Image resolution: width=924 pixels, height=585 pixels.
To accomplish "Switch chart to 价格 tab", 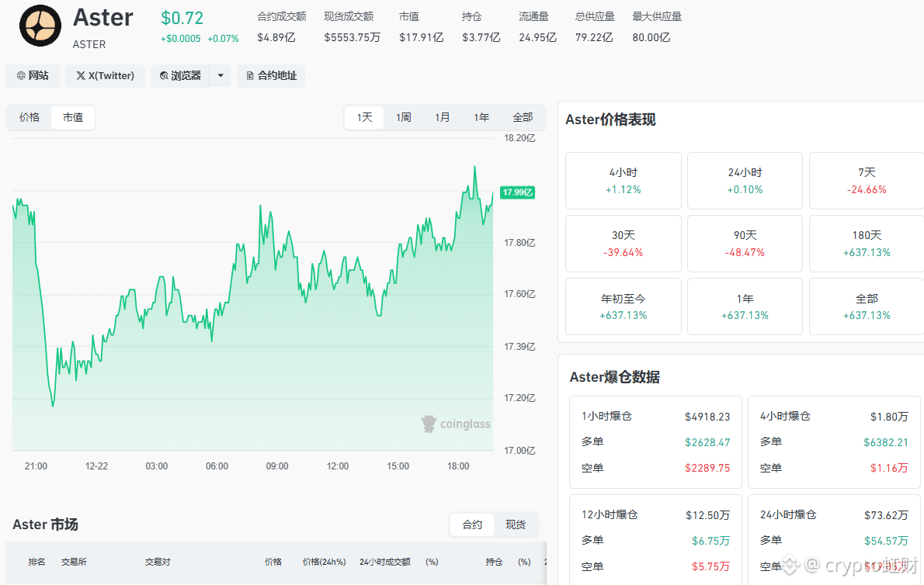I will tap(30, 117).
